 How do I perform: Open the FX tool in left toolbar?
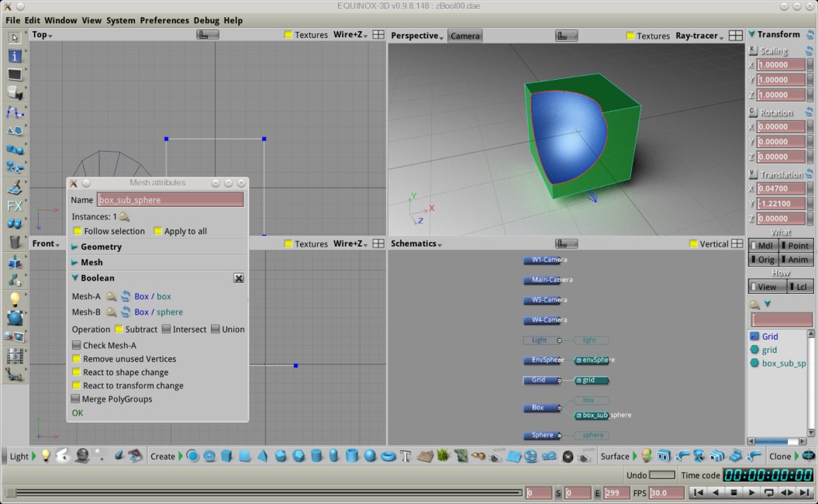tap(15, 205)
